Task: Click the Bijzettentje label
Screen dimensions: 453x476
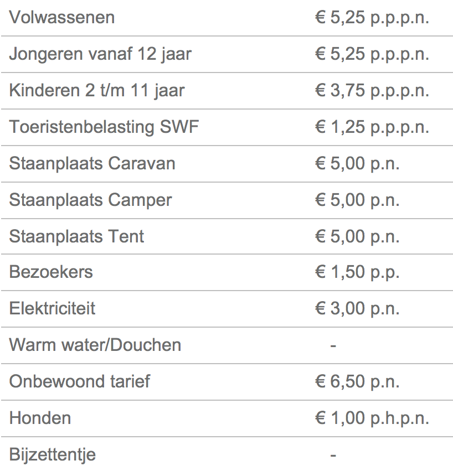Action: click(x=53, y=455)
